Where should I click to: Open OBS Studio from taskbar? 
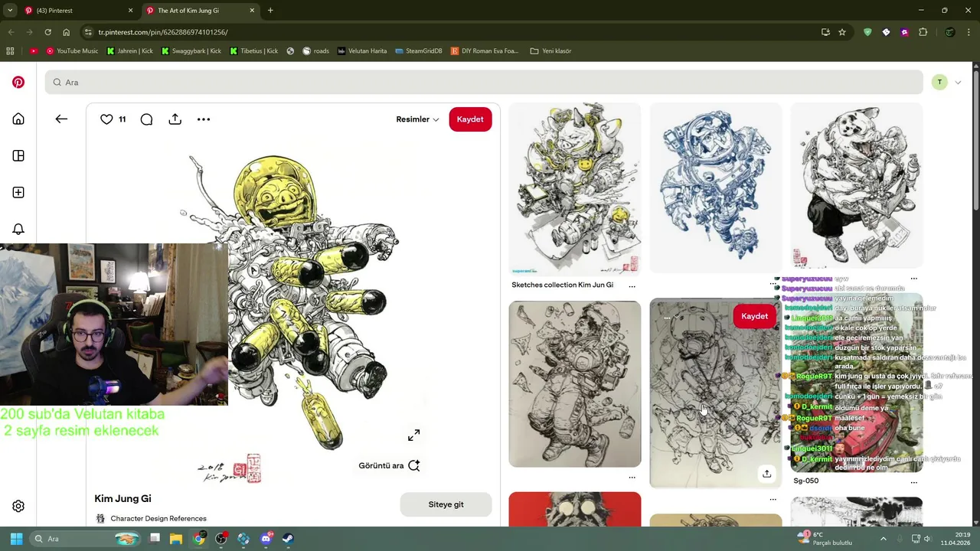coord(221,539)
